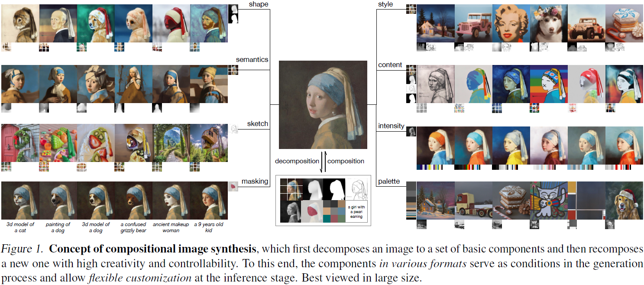Click the garden path image in the sketch row
The image size is (644, 285).
coord(171,142)
